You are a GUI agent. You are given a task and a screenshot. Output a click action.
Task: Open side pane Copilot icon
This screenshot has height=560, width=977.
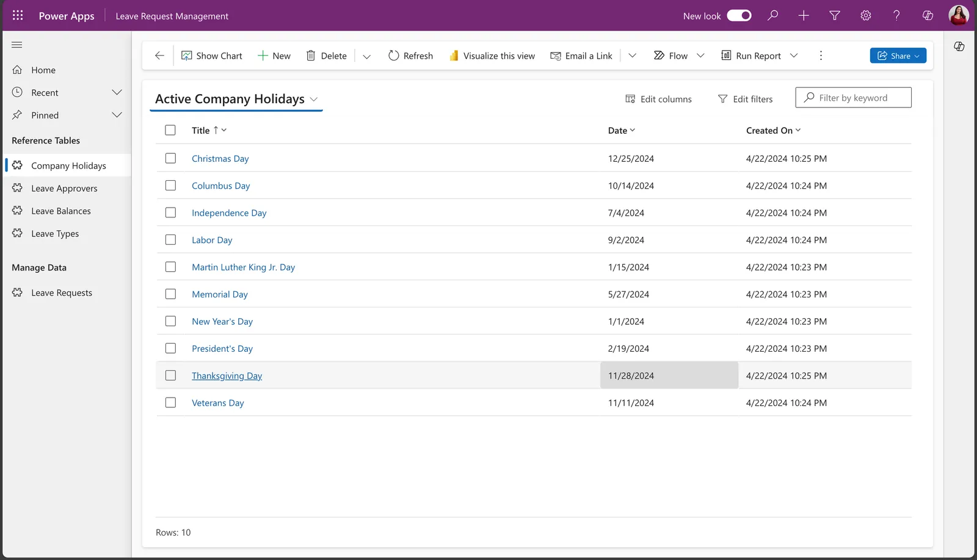click(959, 46)
